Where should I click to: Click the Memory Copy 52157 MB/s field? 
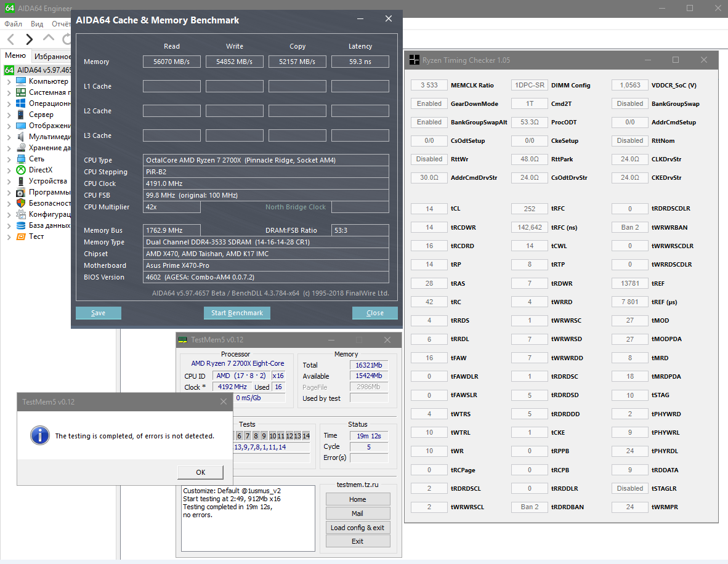[297, 62]
